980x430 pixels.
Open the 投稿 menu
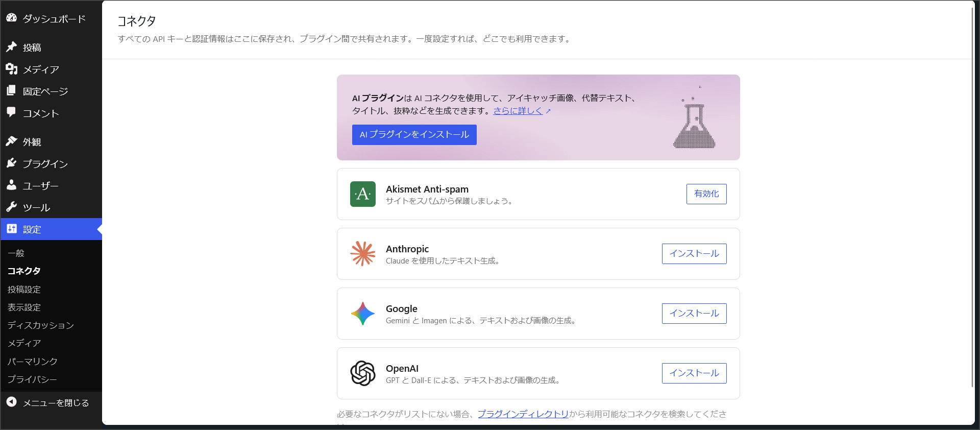pos(51,47)
